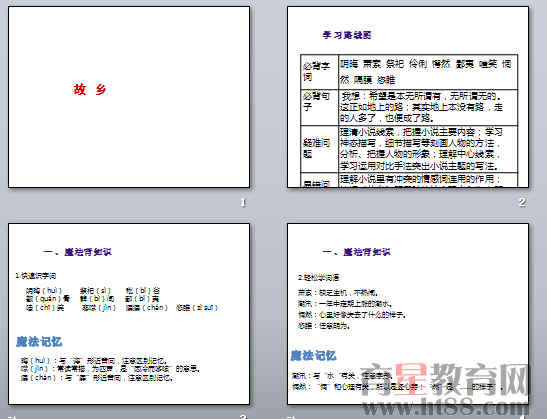This screenshot has height=419, width=547.
Task: Click the 1.快速识字词 line on slide 3
Action: point(36,276)
